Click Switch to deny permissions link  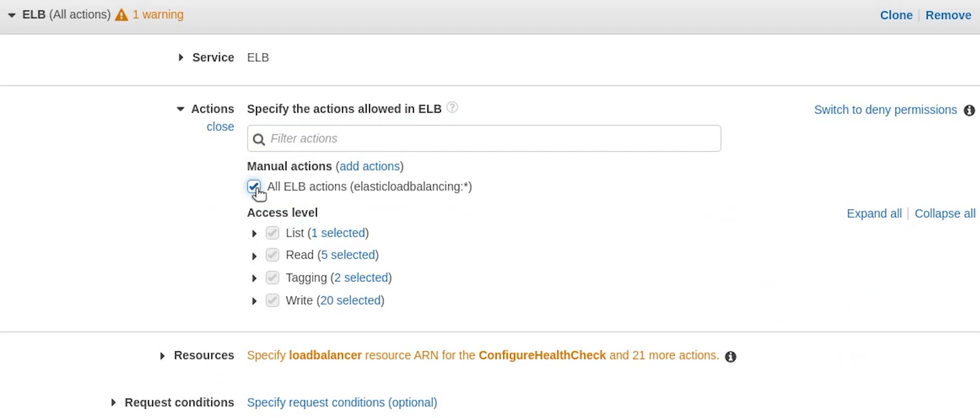885,110
